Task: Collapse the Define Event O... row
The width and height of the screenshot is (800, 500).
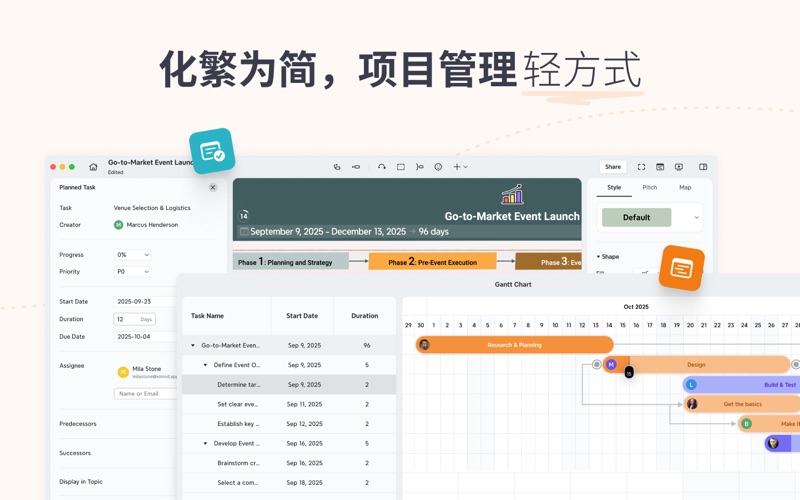Action: pyautogui.click(x=205, y=365)
